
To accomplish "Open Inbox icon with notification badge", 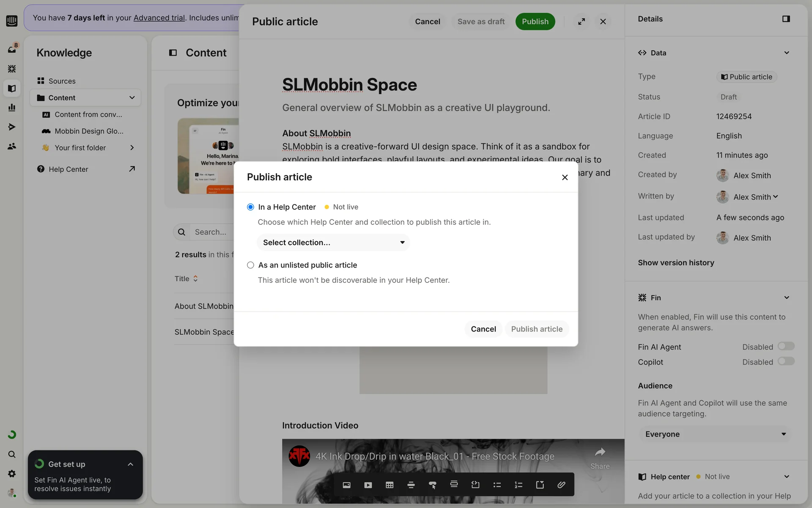I will [x=12, y=49].
